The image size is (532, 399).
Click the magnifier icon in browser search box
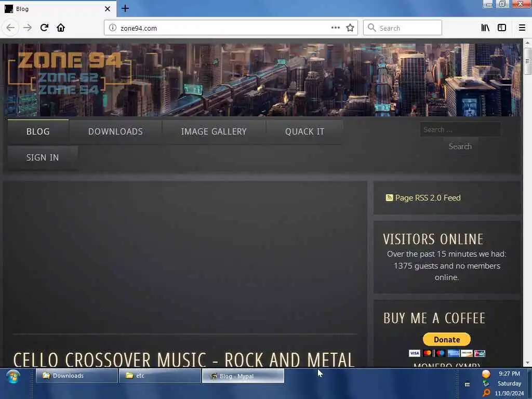point(372,28)
